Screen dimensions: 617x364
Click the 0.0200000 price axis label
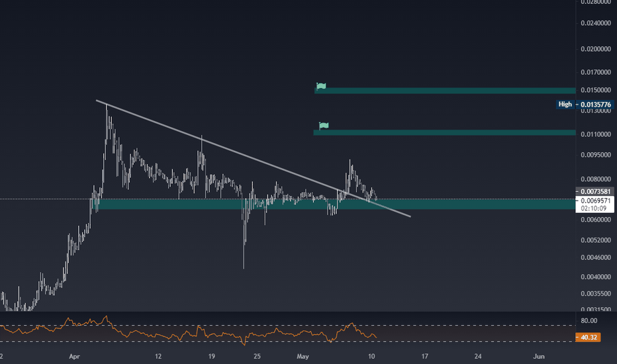(595, 49)
